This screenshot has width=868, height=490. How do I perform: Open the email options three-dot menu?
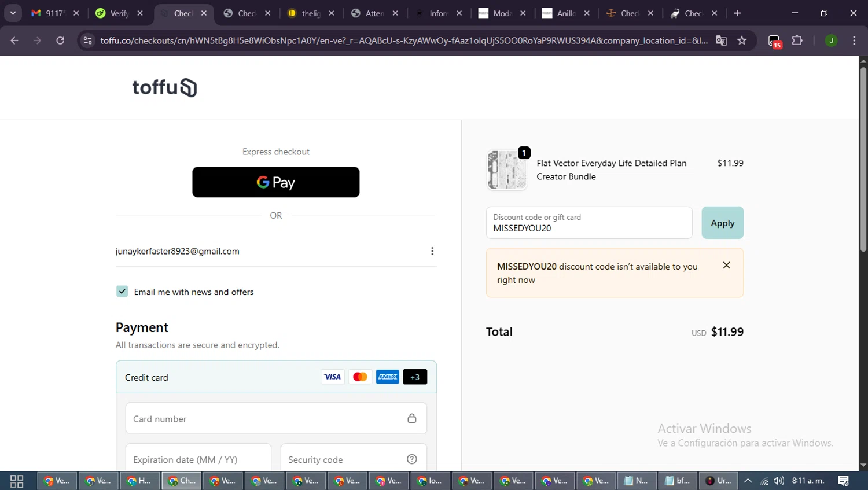pyautogui.click(x=432, y=251)
